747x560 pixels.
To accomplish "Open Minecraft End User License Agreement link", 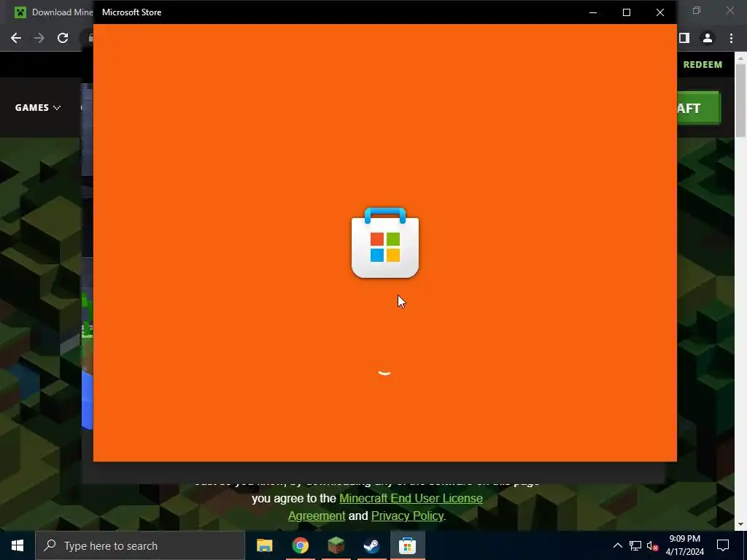I will tap(387, 507).
